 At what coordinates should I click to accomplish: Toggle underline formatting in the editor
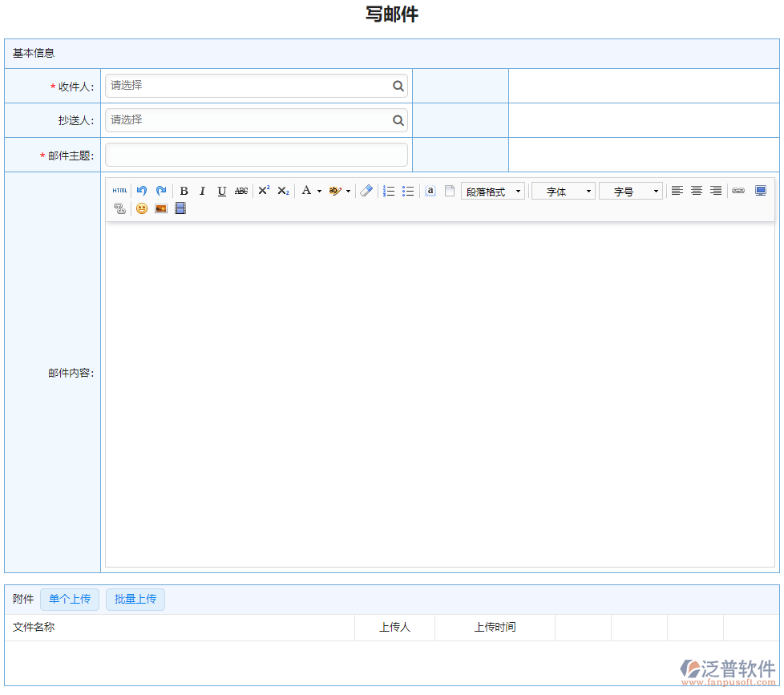[x=222, y=190]
